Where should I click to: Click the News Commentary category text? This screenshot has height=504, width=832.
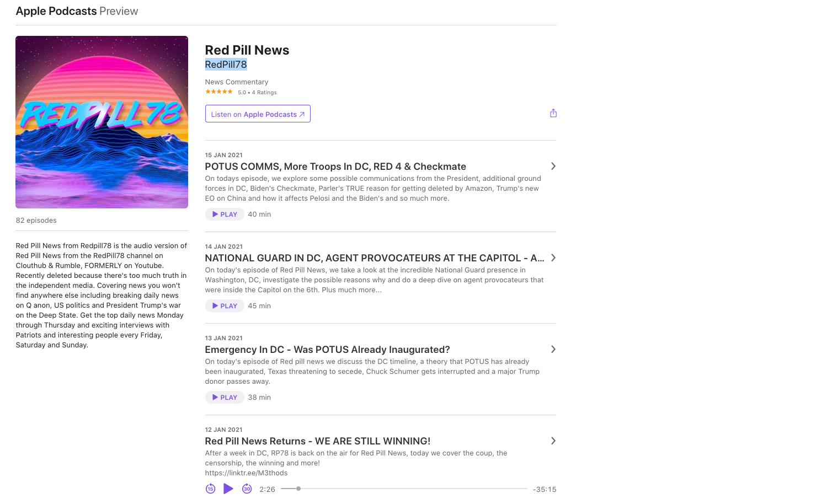[237, 82]
